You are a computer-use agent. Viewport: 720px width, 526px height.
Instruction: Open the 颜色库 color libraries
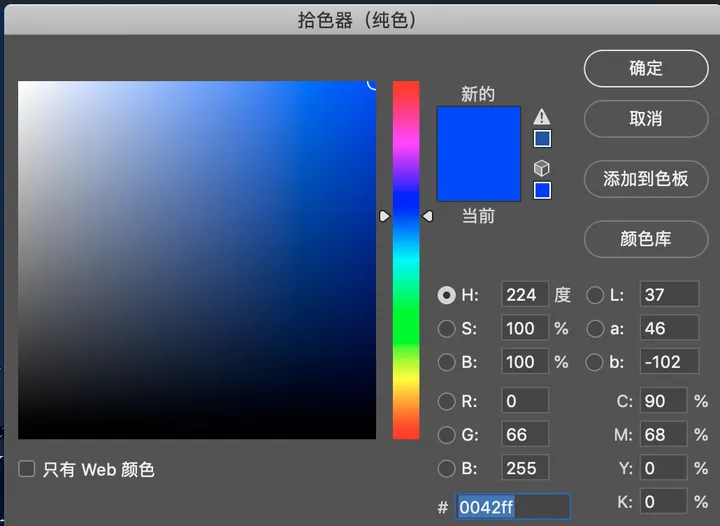pos(646,239)
